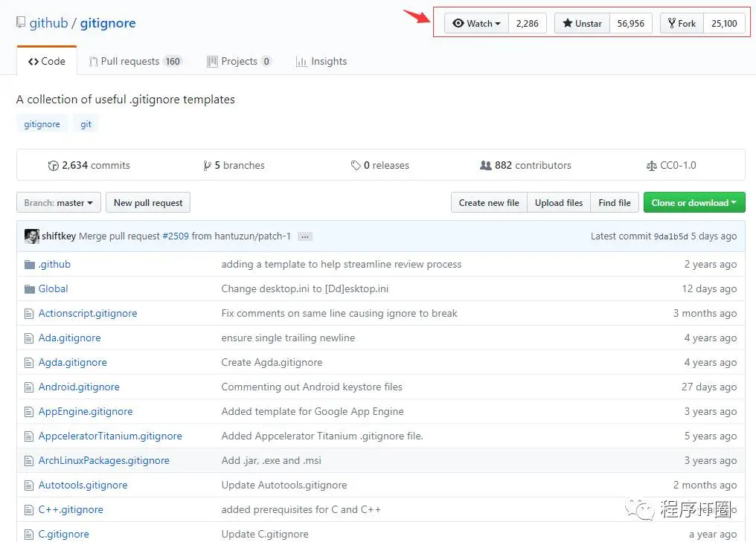Click file icon next to Ada.gitignore

29,338
